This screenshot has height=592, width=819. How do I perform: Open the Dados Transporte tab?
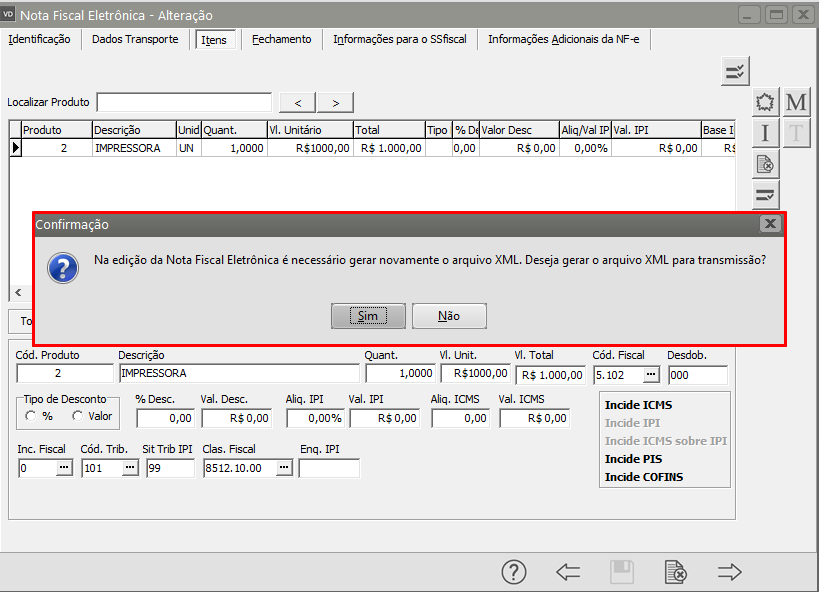click(x=135, y=39)
